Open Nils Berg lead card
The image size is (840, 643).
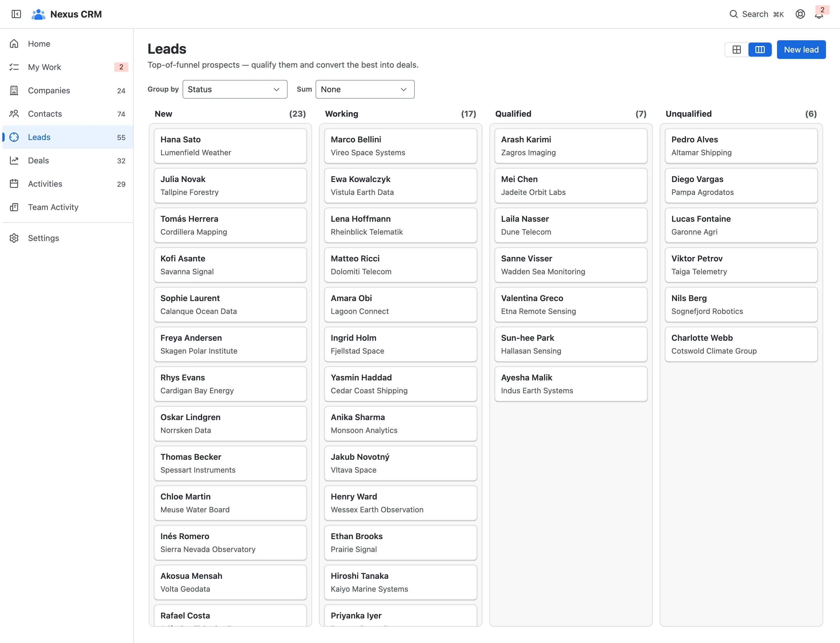(741, 305)
